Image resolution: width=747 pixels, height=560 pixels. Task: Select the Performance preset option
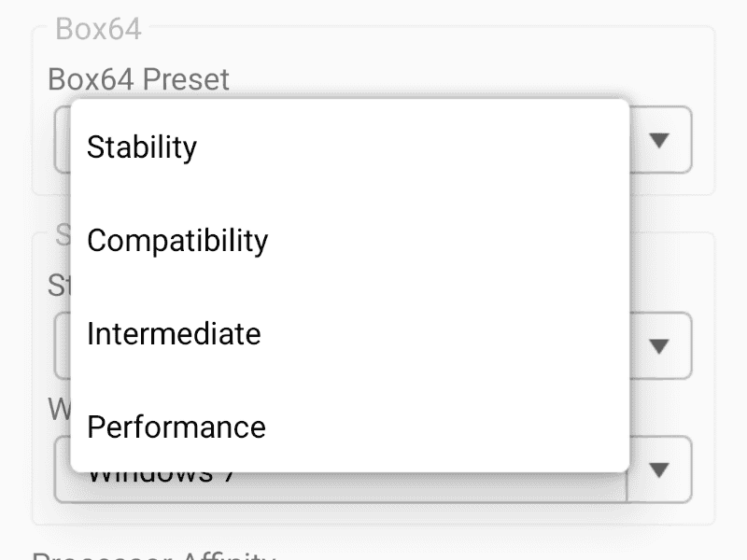176,427
